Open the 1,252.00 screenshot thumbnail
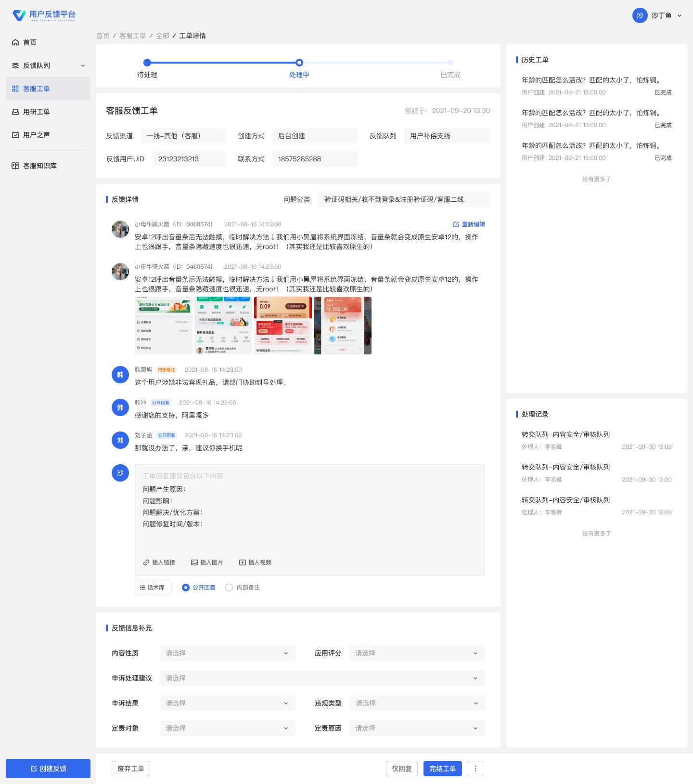The image size is (693, 784). [x=343, y=326]
